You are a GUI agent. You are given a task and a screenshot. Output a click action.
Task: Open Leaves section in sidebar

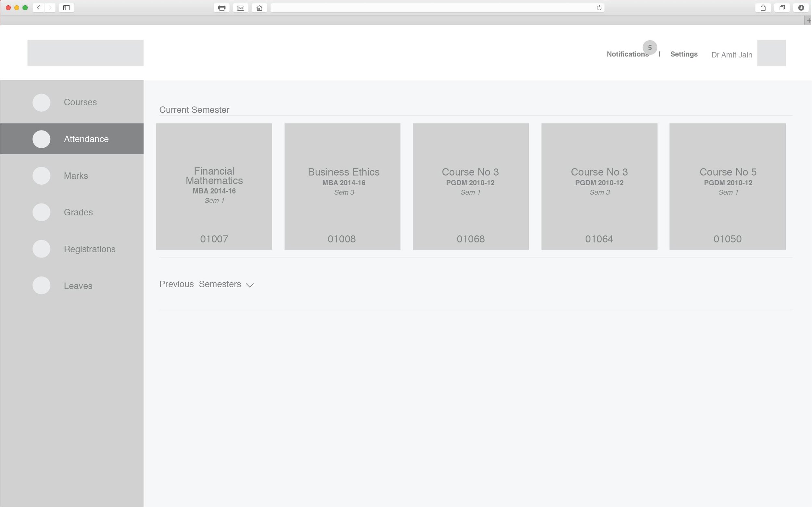click(x=78, y=286)
